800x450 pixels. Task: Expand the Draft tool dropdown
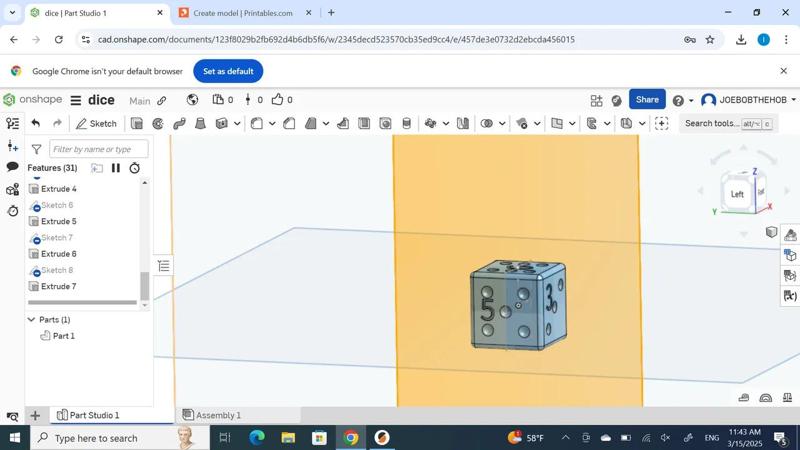tap(326, 123)
